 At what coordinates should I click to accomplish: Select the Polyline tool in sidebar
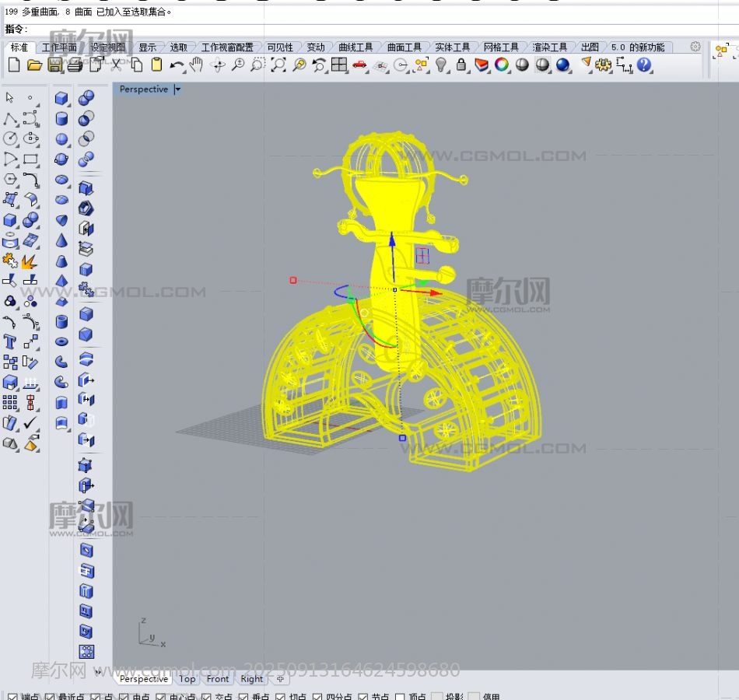tap(10, 119)
